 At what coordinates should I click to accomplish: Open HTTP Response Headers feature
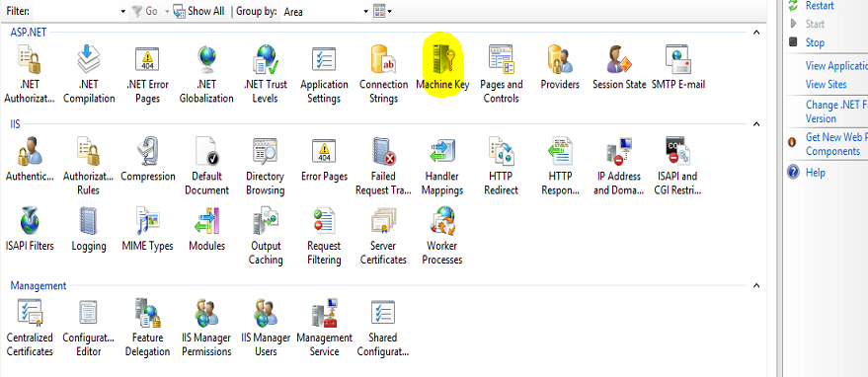point(560,167)
